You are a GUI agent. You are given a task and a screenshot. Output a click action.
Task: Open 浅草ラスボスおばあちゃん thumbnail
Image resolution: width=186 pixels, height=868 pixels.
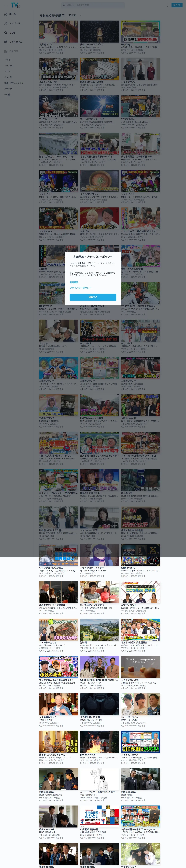click(x=58, y=742)
